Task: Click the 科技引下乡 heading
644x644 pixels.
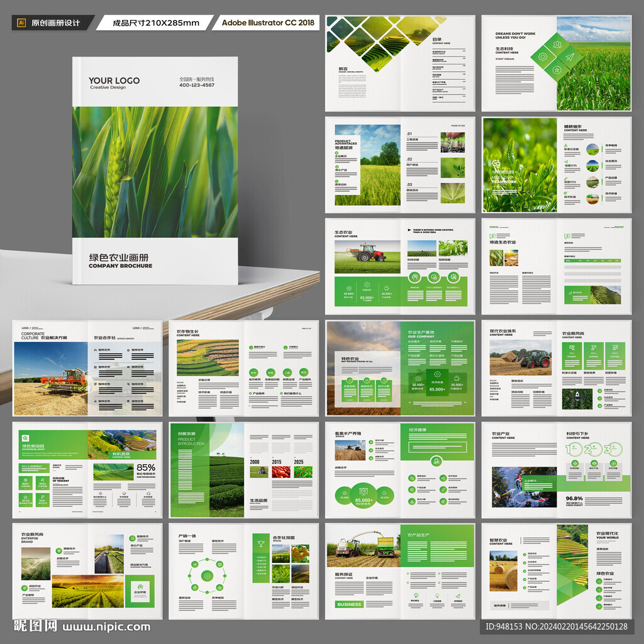Action: click(x=577, y=433)
